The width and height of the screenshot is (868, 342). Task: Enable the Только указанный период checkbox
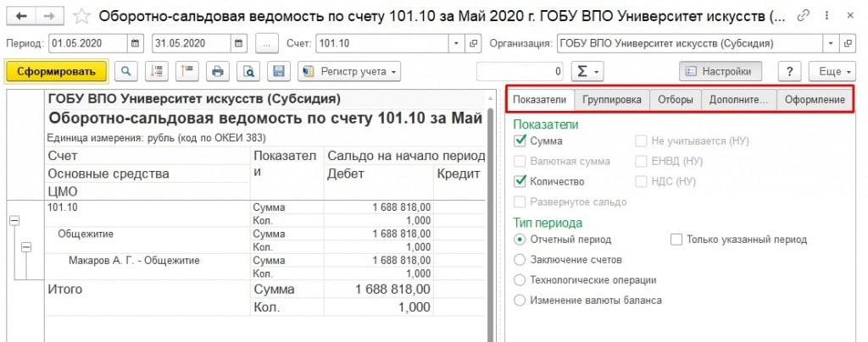point(676,240)
